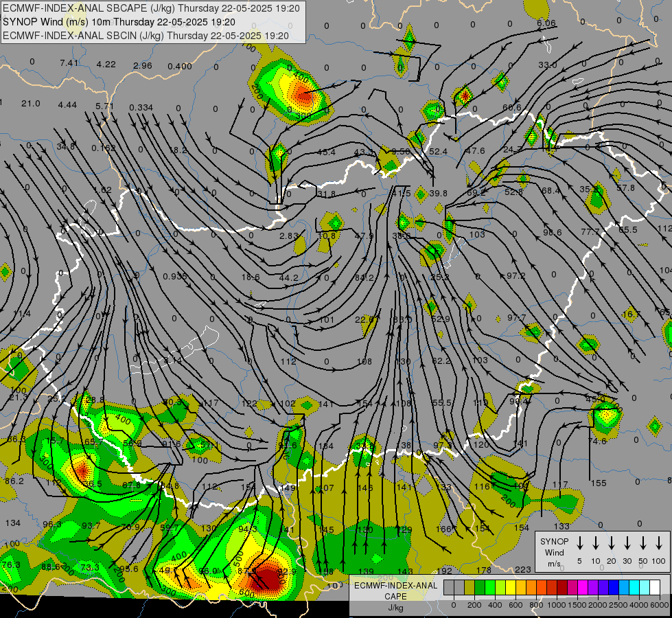The height and width of the screenshot is (618, 672).
Task: Click the map value '4.44'
Action: (x=67, y=105)
